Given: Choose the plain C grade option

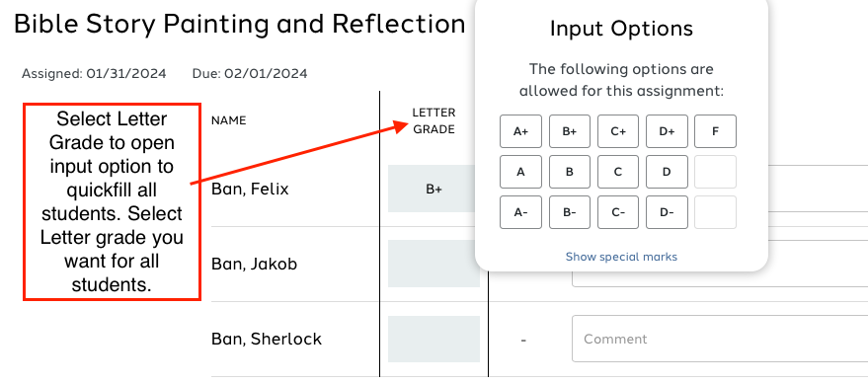Looking at the screenshot, I should tap(618, 172).
